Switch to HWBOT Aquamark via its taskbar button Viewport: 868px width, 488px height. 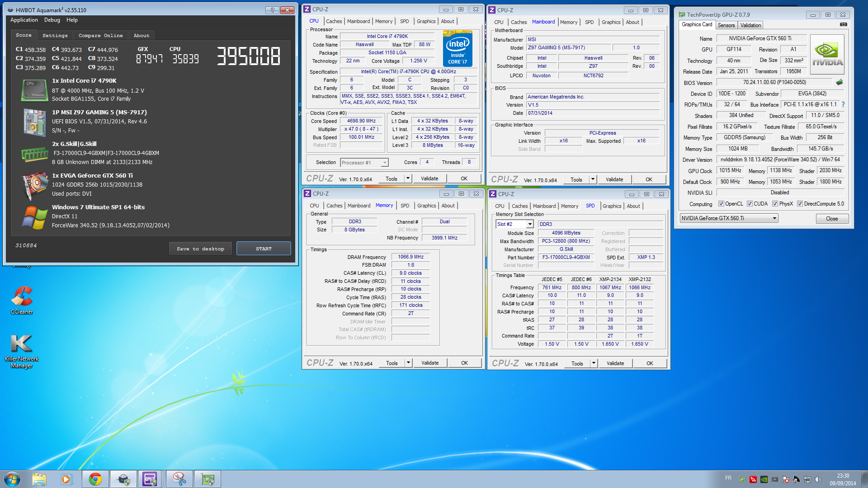point(123,479)
